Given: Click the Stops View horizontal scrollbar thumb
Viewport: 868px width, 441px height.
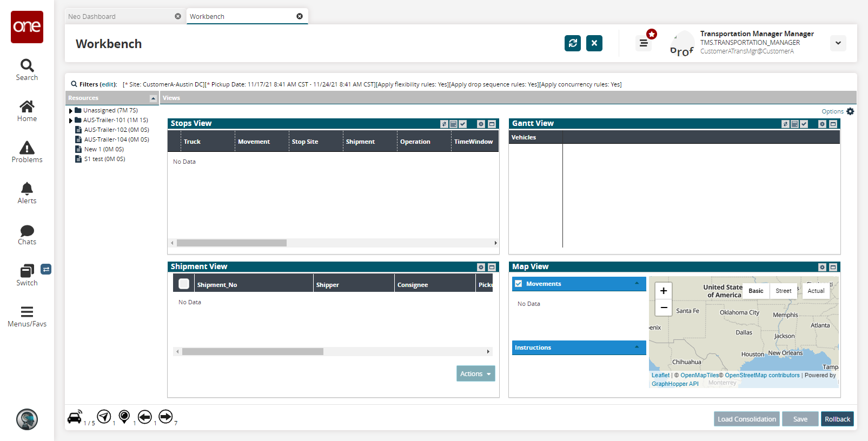Looking at the screenshot, I should pyautogui.click(x=231, y=243).
